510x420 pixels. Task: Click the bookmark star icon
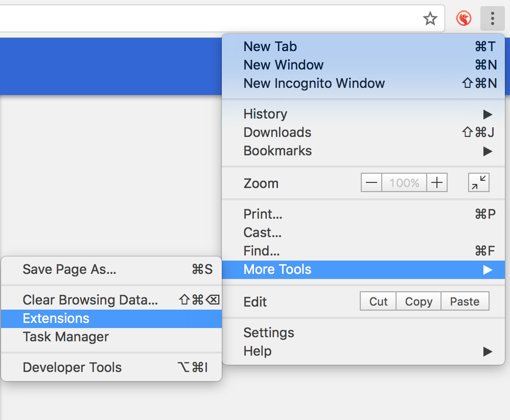[430, 19]
